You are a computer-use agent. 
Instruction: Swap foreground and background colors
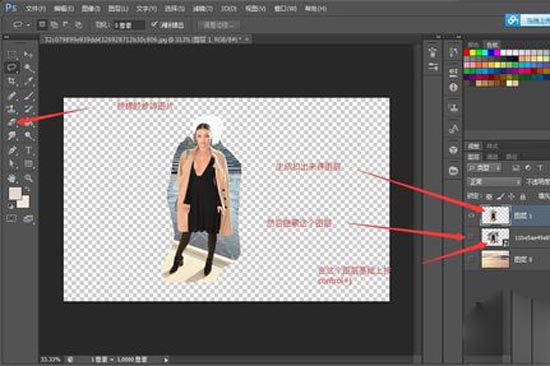point(27,190)
